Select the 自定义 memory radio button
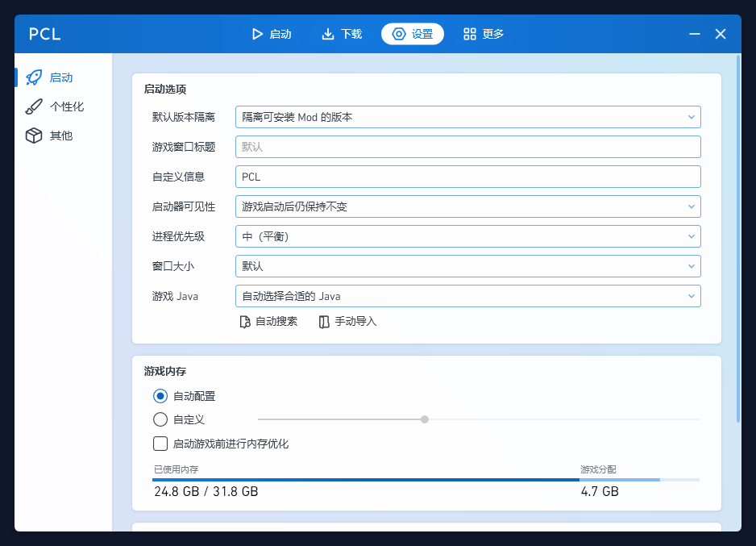The width and height of the screenshot is (756, 546). [160, 419]
